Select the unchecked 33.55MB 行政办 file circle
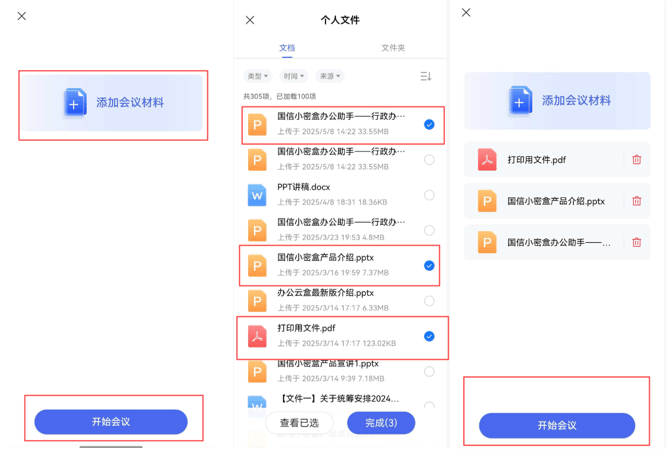The width and height of the screenshot is (666, 454). click(429, 160)
